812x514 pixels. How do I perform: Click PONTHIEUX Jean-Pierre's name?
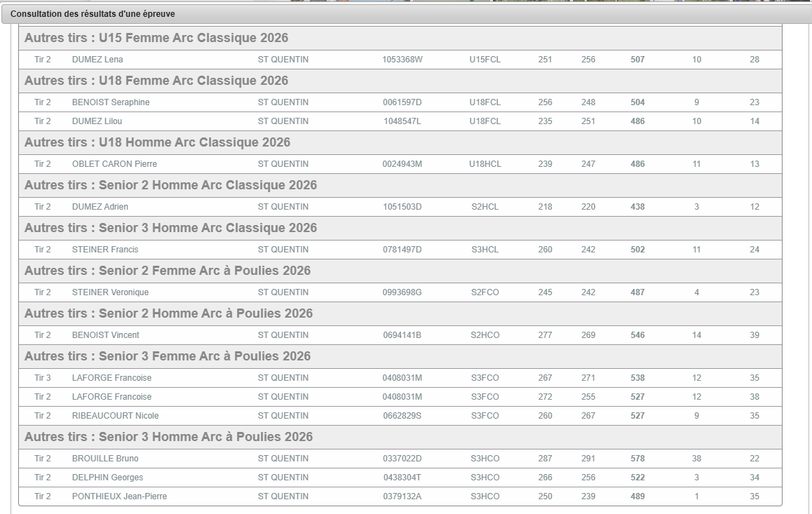(119, 496)
